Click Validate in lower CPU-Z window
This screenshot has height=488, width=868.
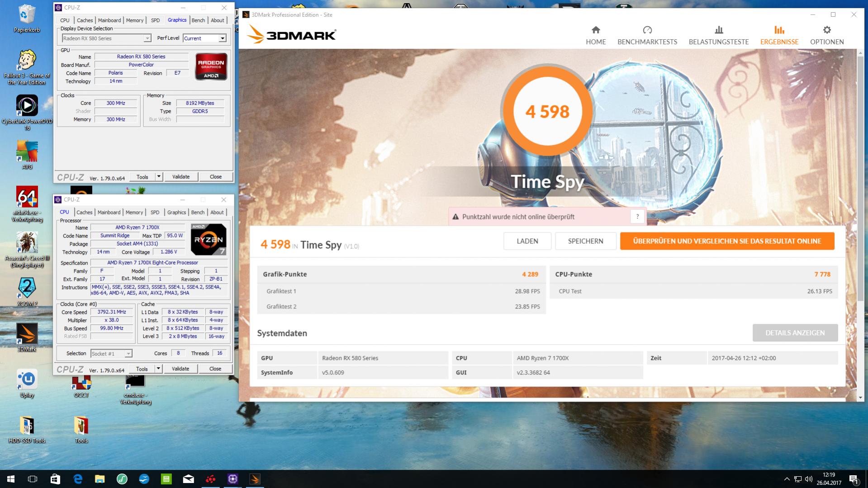tap(180, 369)
